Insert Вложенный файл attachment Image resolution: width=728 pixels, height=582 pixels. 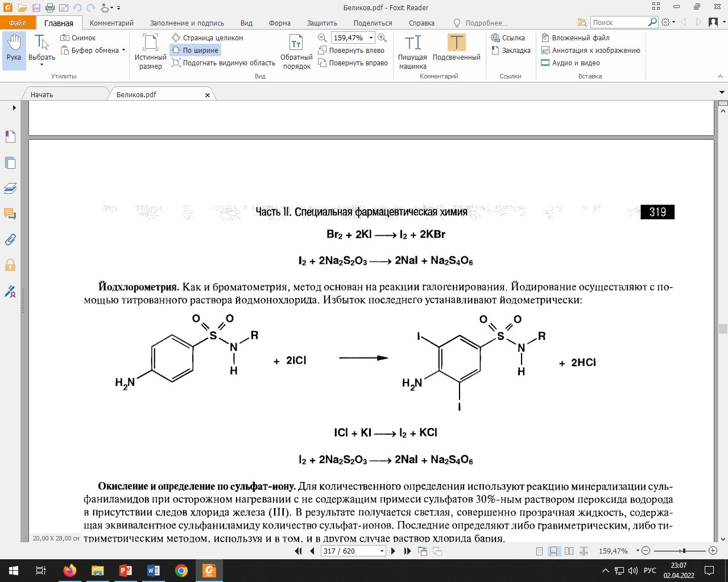coord(575,38)
